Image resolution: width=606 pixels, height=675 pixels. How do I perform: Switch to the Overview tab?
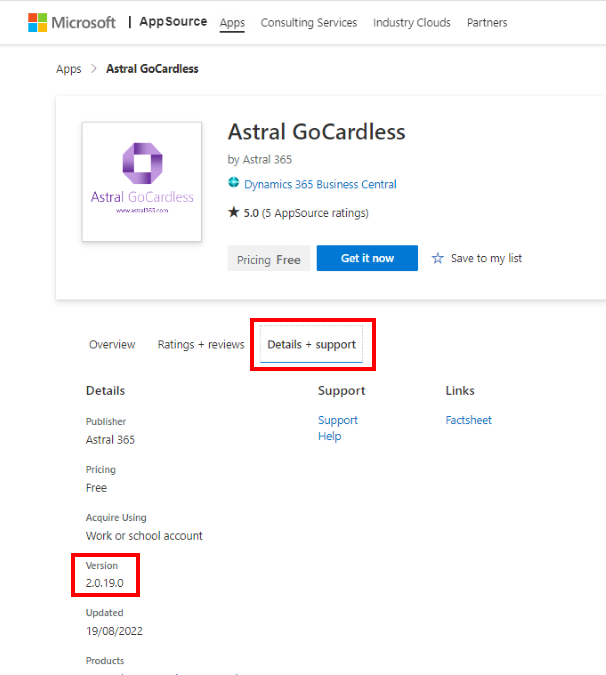112,345
